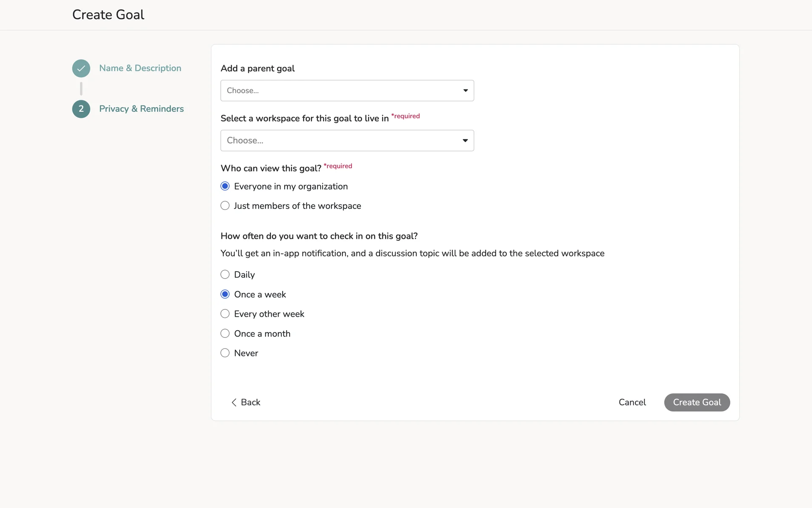Screen dimensions: 812x508
Task: Cancel goal creation
Action: point(632,402)
